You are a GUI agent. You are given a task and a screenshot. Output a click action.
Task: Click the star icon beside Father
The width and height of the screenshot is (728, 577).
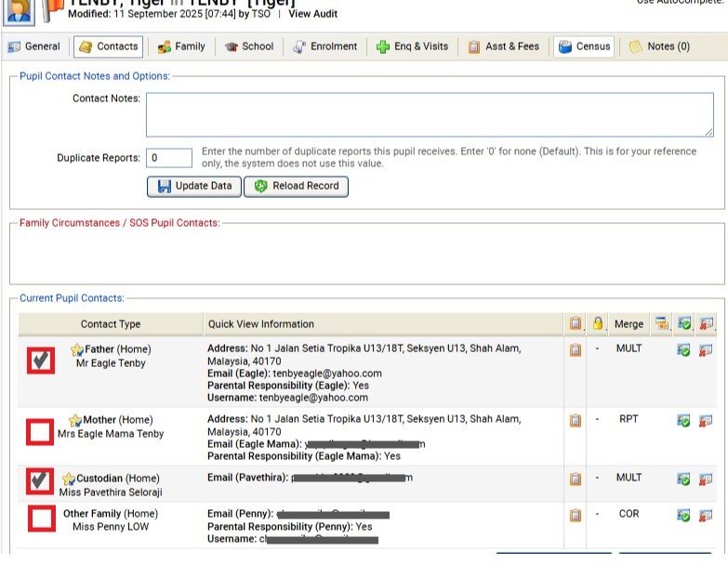(x=77, y=350)
